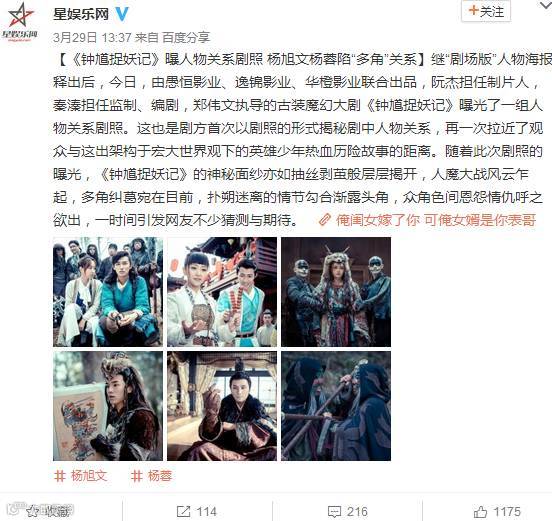This screenshot has height=521, width=552.
Task: Open the 星娱乐网 profile avatar
Action: 19,22
